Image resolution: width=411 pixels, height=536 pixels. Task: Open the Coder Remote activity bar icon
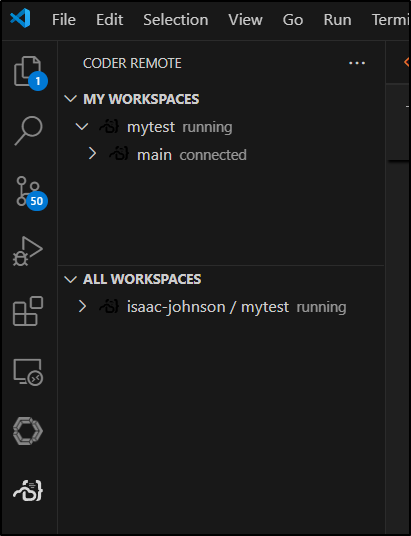[28, 491]
